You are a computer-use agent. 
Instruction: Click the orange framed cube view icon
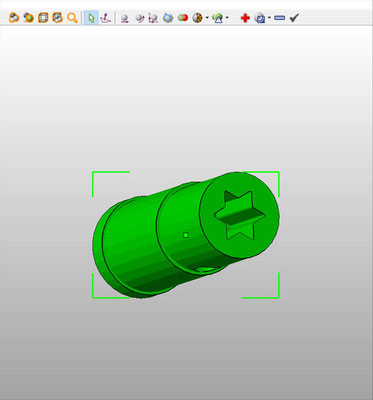click(58, 18)
